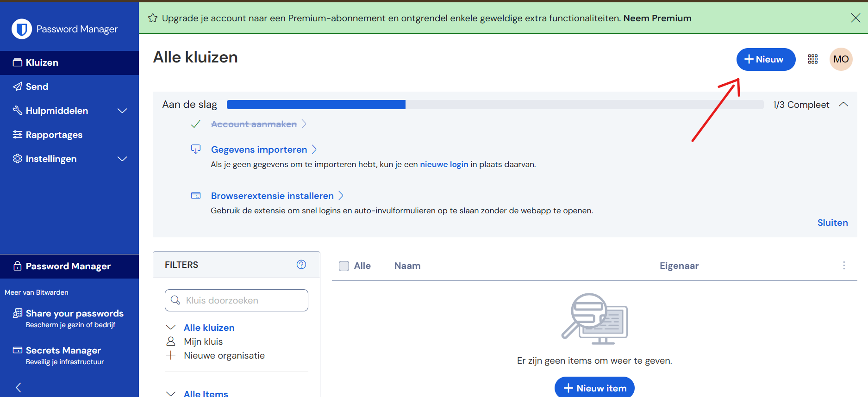Viewport: 868px width, 397px height.
Task: Click the browser window icon beside Browserextensie
Action: pyautogui.click(x=196, y=196)
